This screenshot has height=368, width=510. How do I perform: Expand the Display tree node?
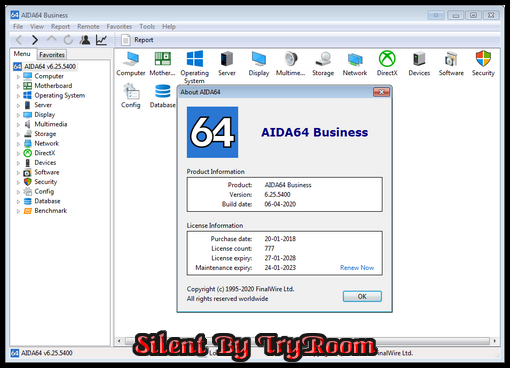tap(18, 115)
